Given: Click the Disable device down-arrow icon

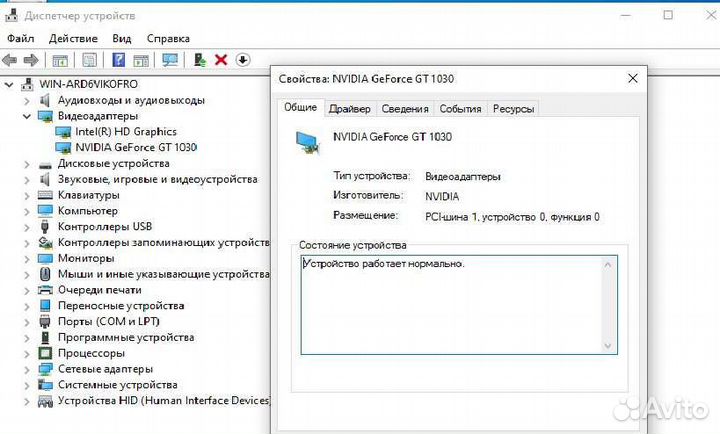Looking at the screenshot, I should [243, 60].
